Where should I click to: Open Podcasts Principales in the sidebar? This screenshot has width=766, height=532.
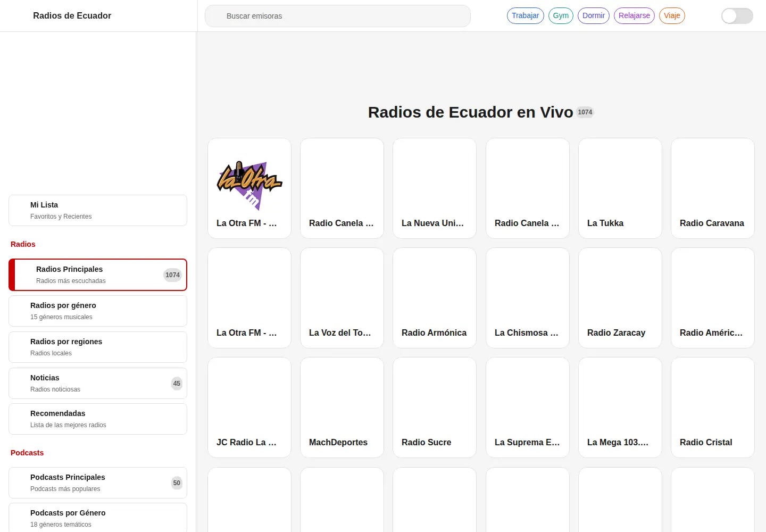(98, 483)
